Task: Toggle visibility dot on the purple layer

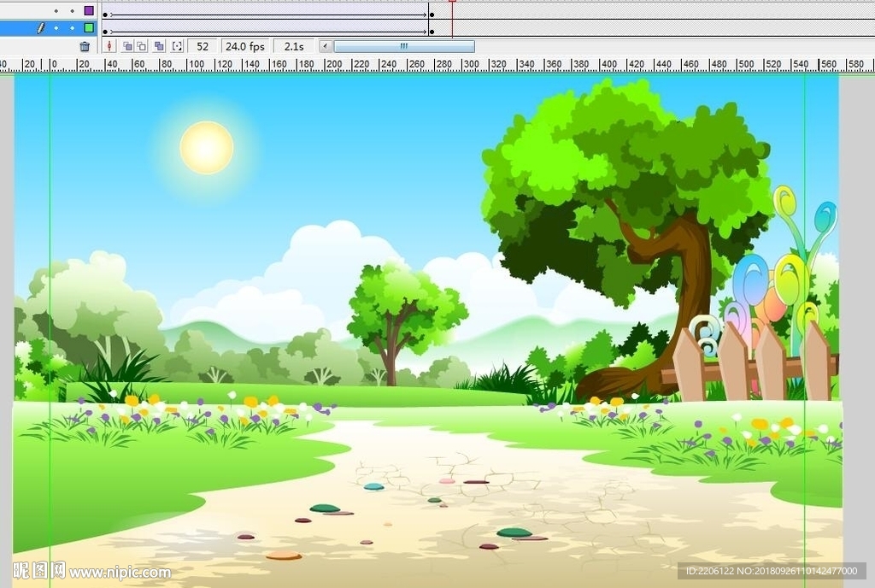Action: click(x=56, y=10)
